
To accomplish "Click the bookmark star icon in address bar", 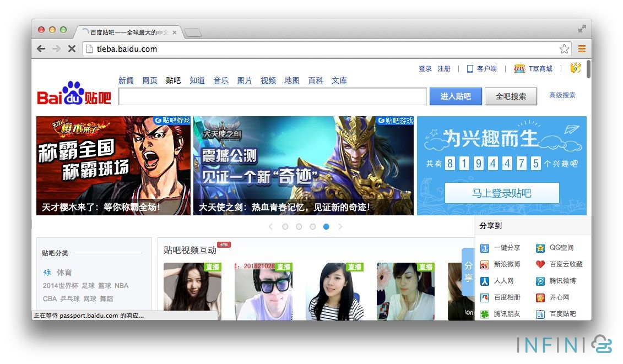I will coord(564,49).
